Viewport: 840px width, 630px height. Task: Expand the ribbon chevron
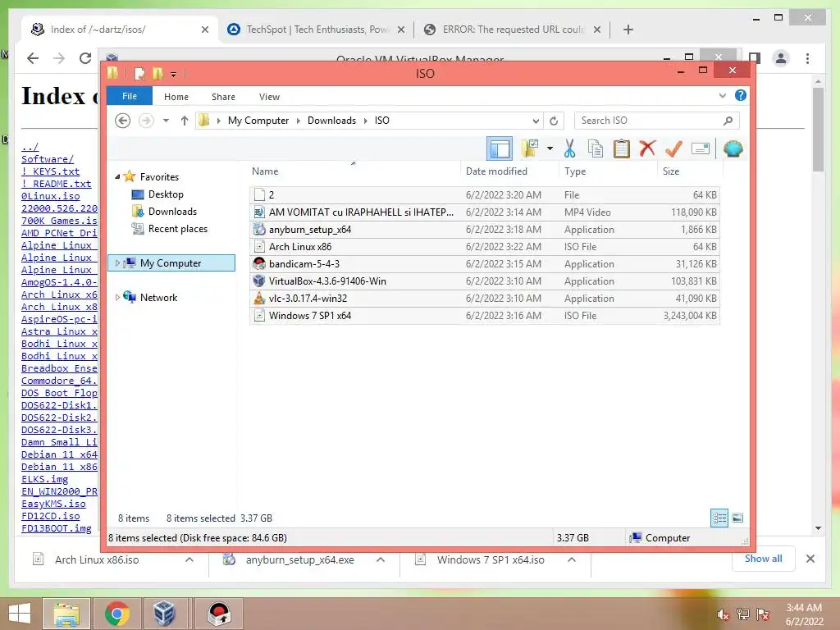(722, 95)
